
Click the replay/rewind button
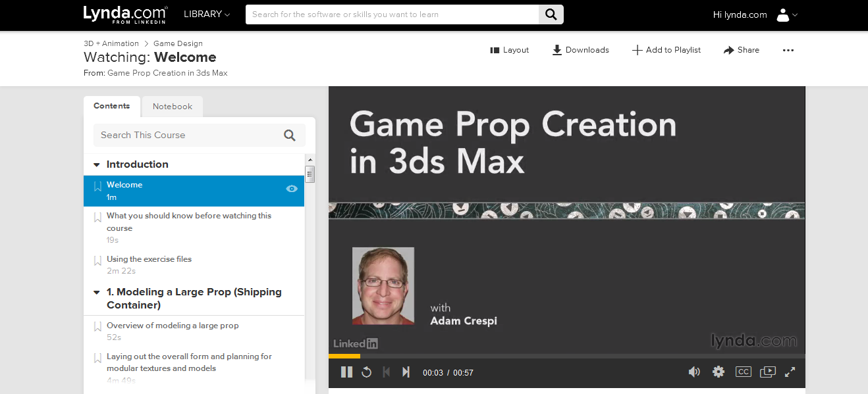coord(366,372)
